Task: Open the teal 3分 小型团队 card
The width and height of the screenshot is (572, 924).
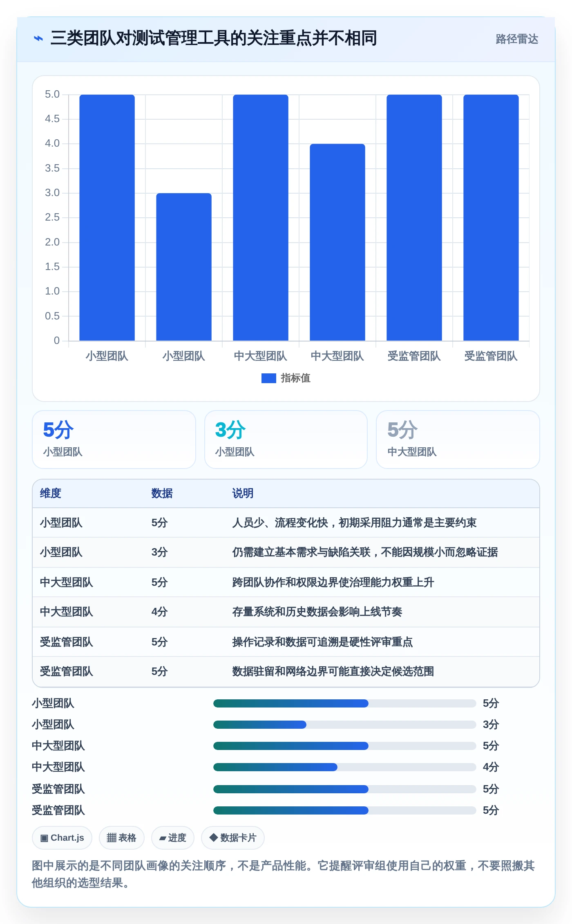Action: point(286,440)
